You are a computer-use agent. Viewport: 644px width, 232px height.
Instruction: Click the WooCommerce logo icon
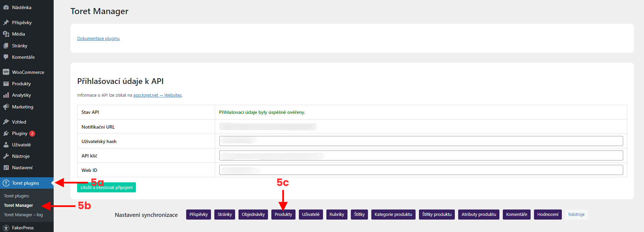click(x=6, y=72)
